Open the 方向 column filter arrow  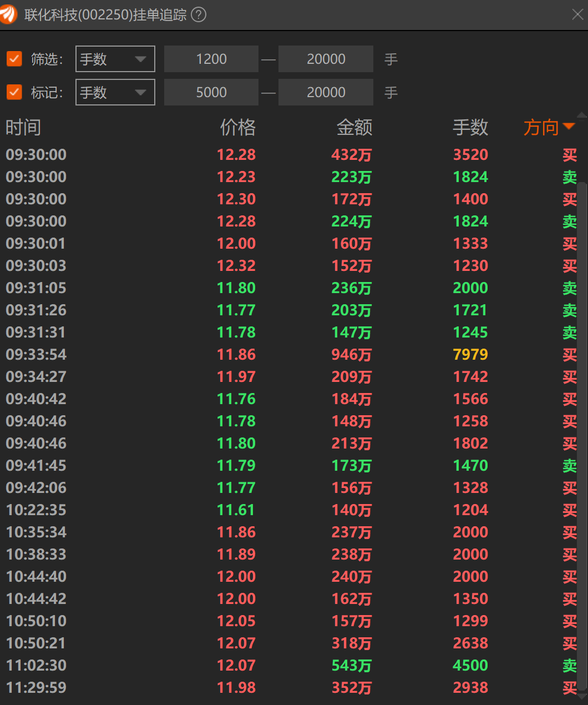point(569,127)
